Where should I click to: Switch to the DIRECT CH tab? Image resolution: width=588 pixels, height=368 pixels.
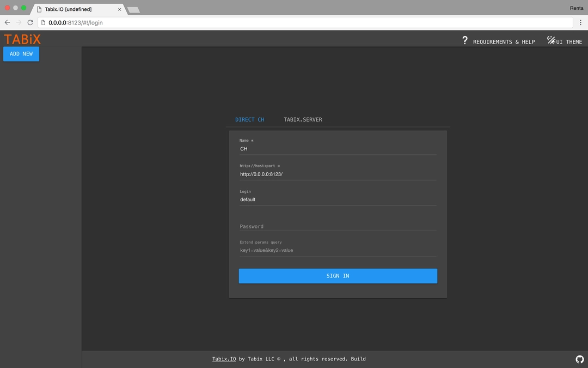[x=250, y=119]
